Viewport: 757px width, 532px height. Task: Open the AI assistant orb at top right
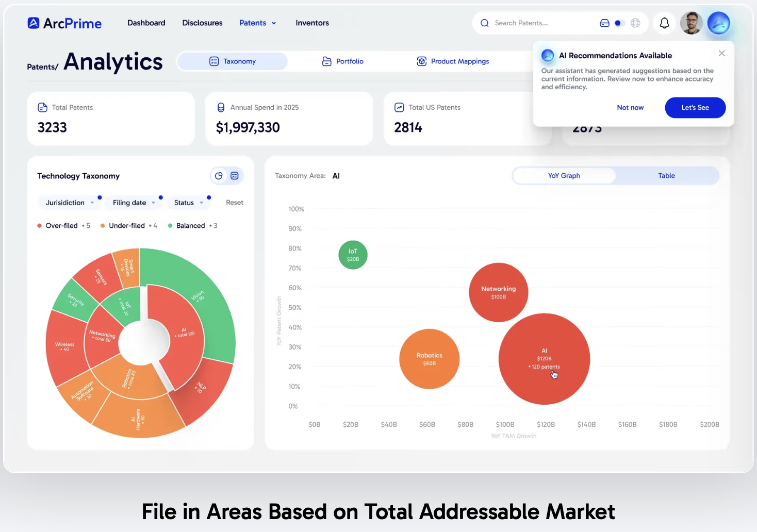pyautogui.click(x=718, y=23)
